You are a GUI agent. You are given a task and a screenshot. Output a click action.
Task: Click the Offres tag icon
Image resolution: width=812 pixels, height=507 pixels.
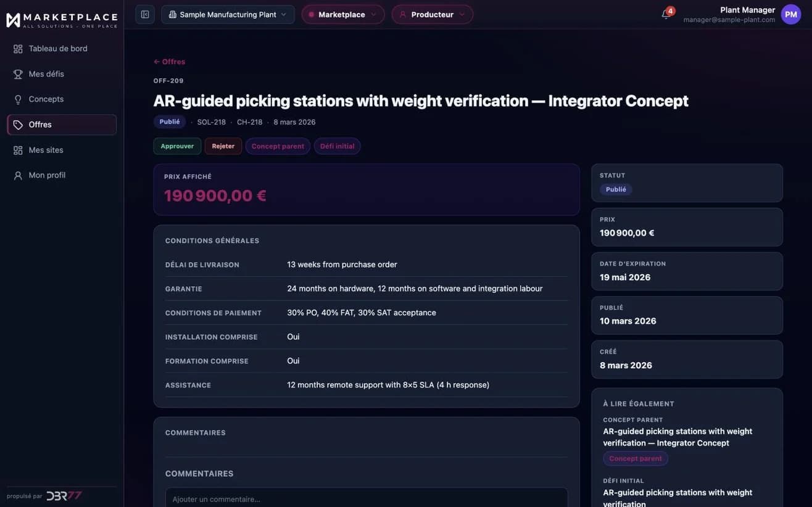(18, 125)
